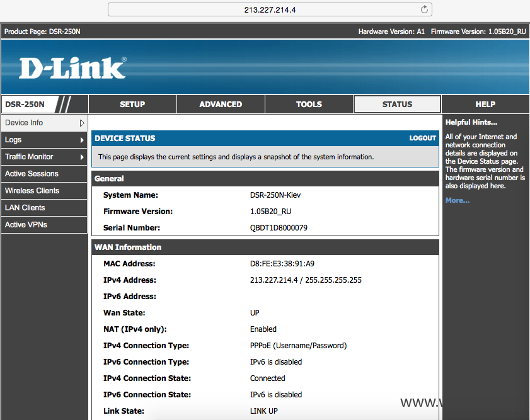Open the ADVANCED tab
The width and height of the screenshot is (530, 420).
coord(221,105)
